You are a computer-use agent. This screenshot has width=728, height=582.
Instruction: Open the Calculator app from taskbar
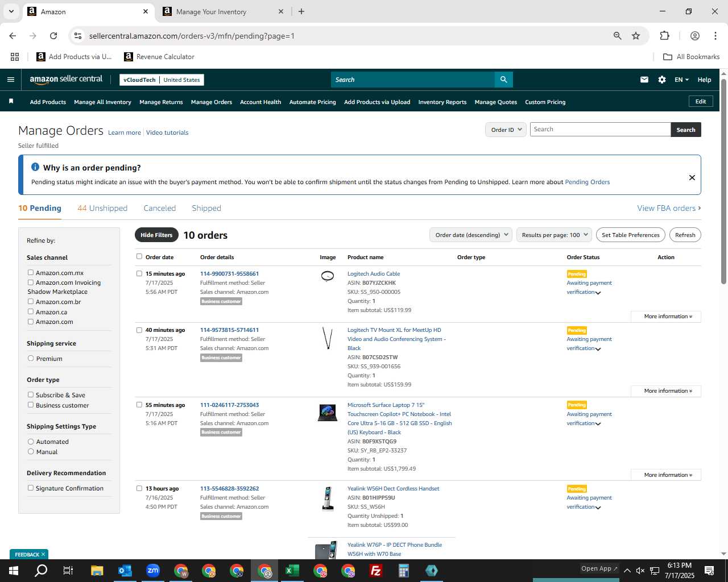(x=404, y=571)
